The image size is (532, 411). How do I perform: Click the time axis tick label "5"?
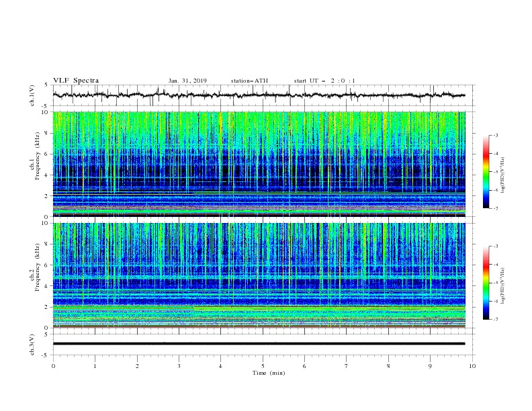click(263, 366)
